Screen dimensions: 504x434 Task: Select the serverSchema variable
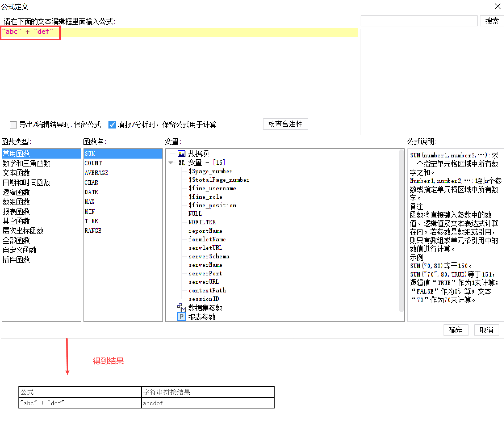click(x=209, y=256)
